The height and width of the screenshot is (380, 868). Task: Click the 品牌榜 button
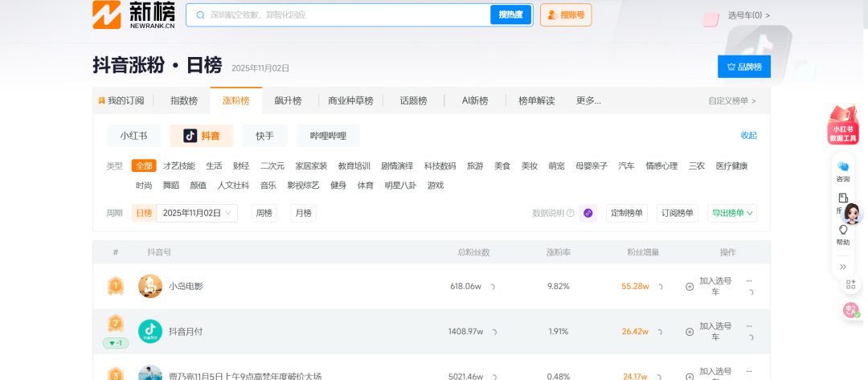coord(743,67)
